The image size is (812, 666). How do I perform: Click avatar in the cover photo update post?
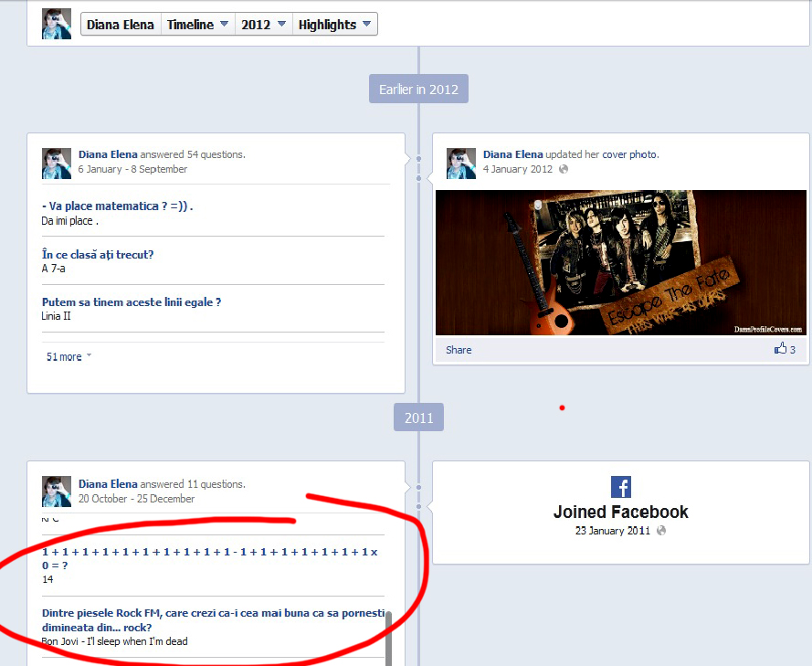pyautogui.click(x=461, y=164)
